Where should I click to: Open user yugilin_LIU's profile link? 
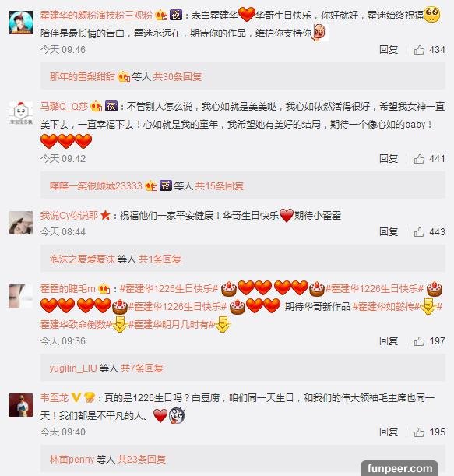pos(73,368)
